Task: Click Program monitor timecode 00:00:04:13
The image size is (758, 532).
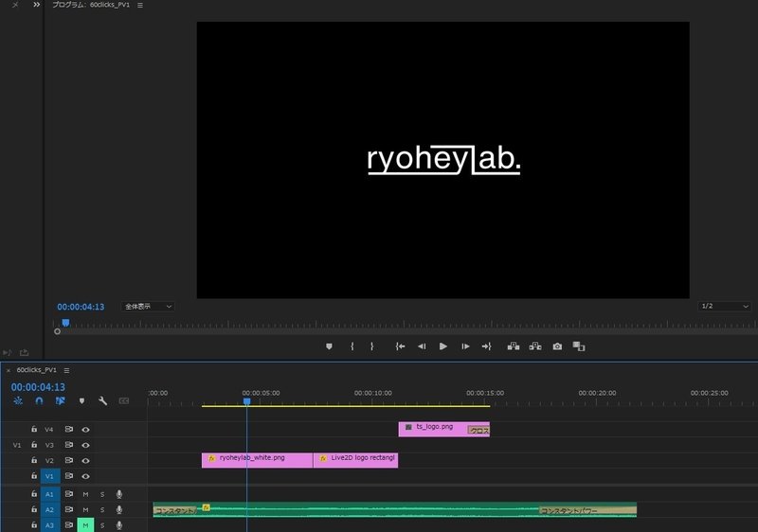Action: [x=81, y=307]
